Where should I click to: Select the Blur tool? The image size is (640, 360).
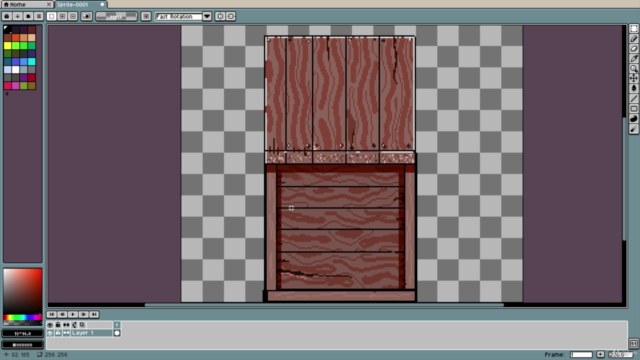click(633, 129)
